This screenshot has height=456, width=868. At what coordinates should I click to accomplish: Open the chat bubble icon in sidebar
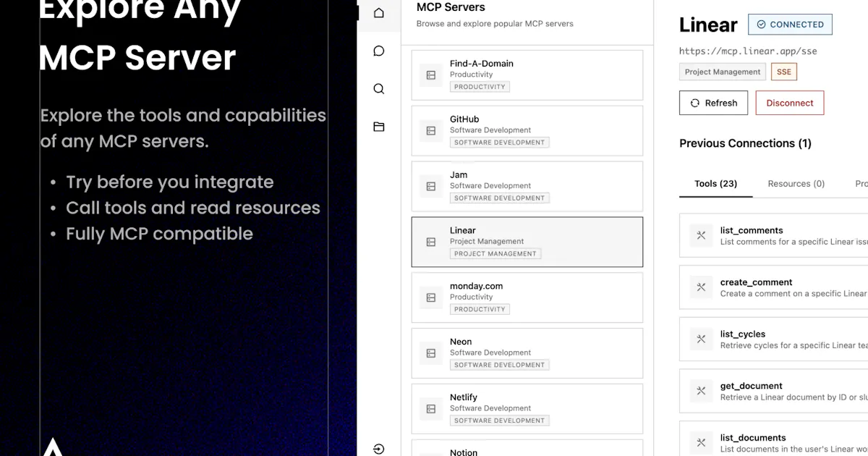(x=379, y=51)
